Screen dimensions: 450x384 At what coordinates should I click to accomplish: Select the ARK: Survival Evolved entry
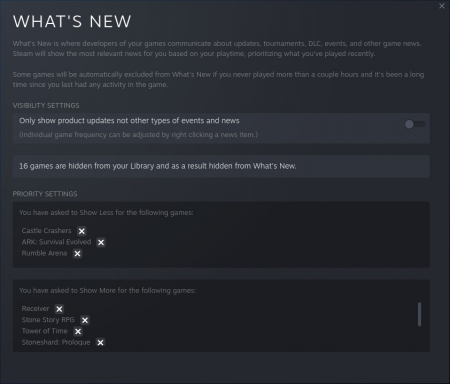pyautogui.click(x=56, y=242)
